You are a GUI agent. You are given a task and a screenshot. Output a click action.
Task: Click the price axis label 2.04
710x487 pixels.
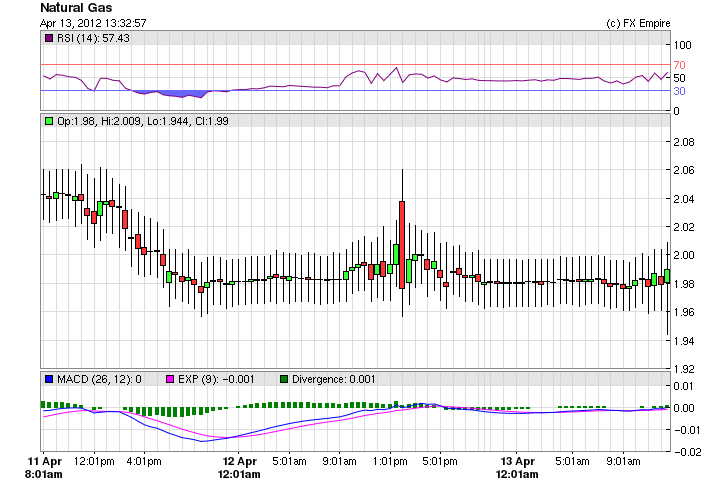[684, 199]
